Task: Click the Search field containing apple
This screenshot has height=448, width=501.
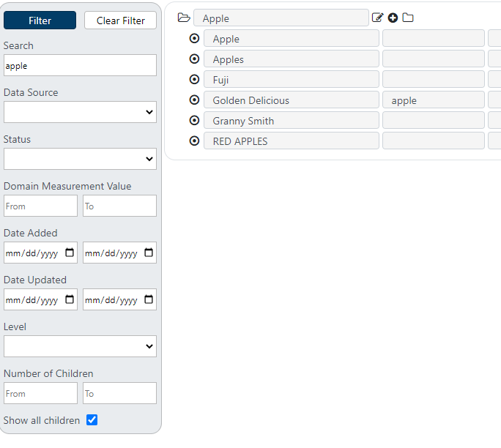Action: (80, 65)
